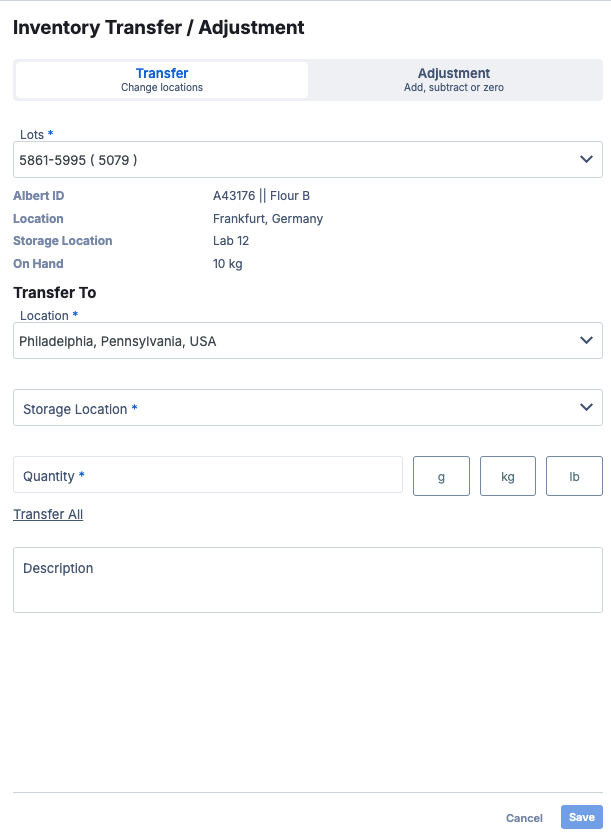Click the On Hand value 10 kg
Screen dimensions: 611x837
pyautogui.click(x=228, y=264)
